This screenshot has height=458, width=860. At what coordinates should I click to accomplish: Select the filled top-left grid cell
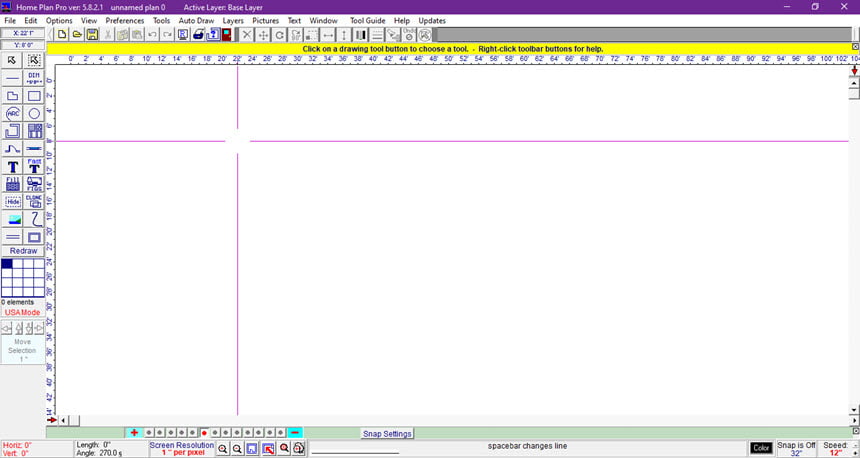point(7,264)
